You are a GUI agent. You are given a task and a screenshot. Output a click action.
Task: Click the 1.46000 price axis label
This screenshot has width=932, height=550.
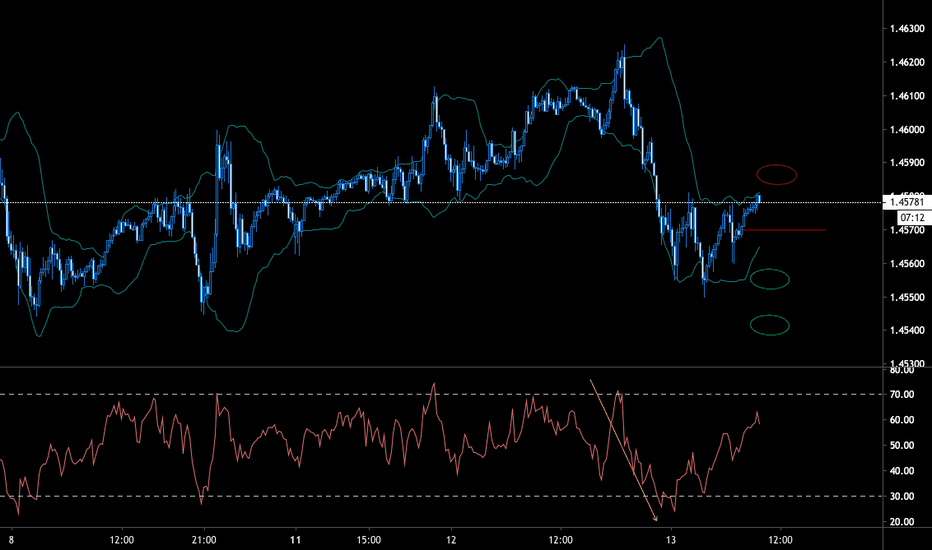[907, 130]
